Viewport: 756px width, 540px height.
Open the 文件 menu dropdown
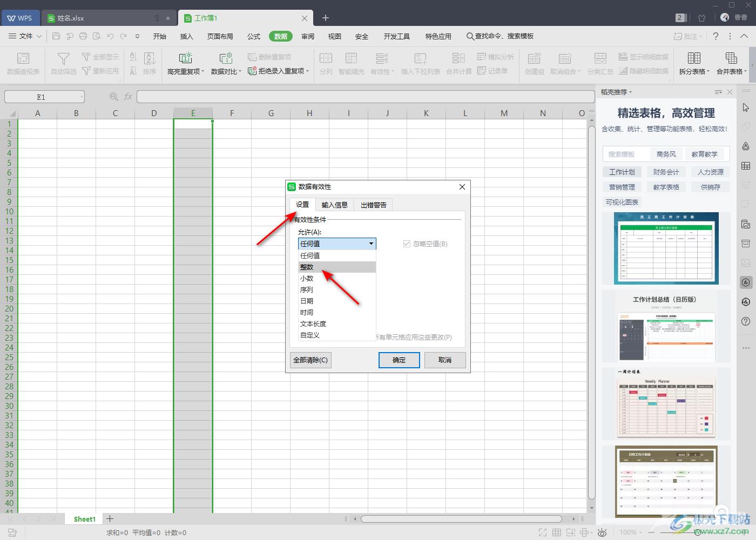click(25, 36)
